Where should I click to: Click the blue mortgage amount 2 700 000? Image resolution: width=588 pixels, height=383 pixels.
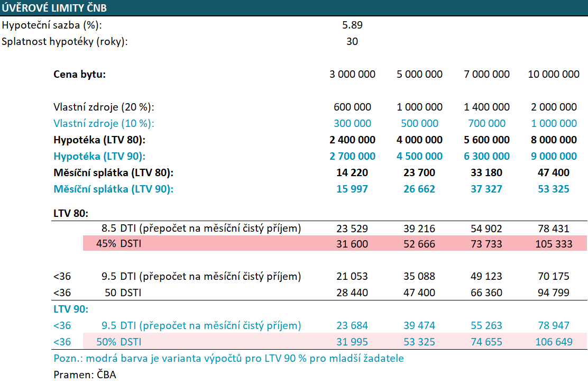click(352, 157)
